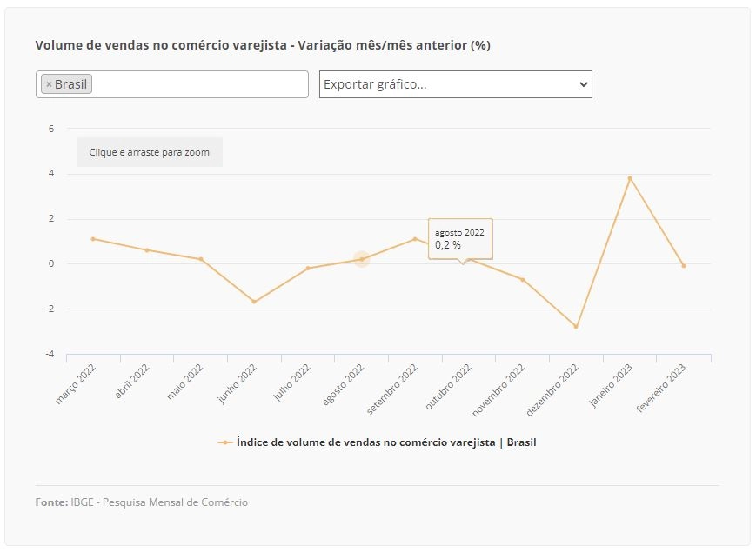Click the Clique e arraste para zoom label

pyautogui.click(x=150, y=152)
